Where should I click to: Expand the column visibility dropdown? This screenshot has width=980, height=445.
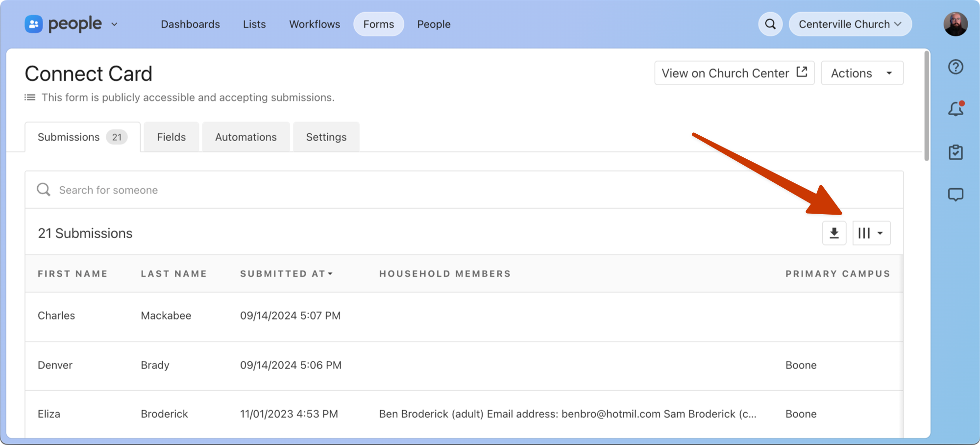pyautogui.click(x=871, y=233)
